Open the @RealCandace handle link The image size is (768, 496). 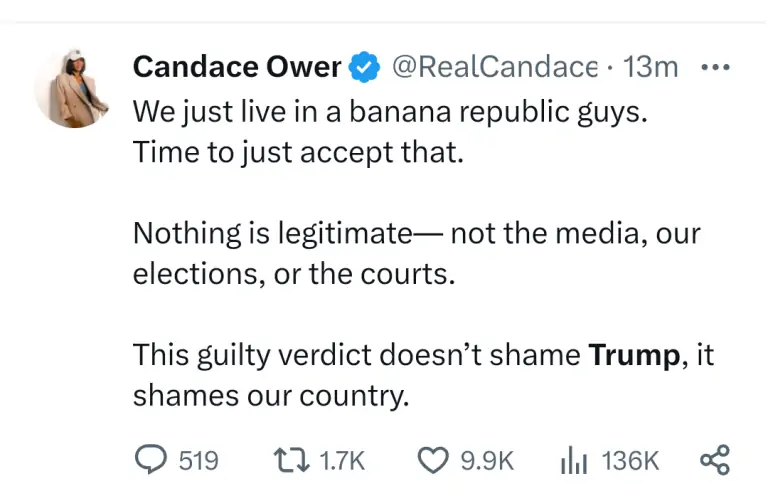pos(494,68)
